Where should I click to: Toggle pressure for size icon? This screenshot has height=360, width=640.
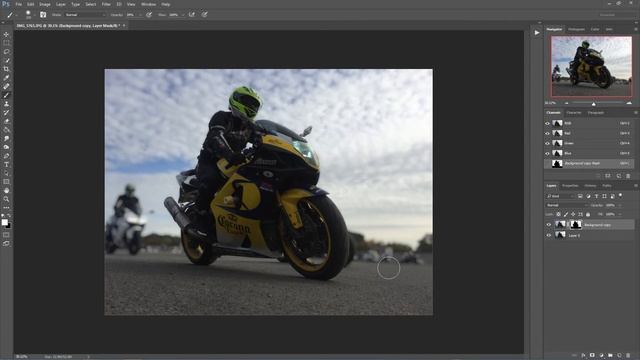click(x=204, y=15)
